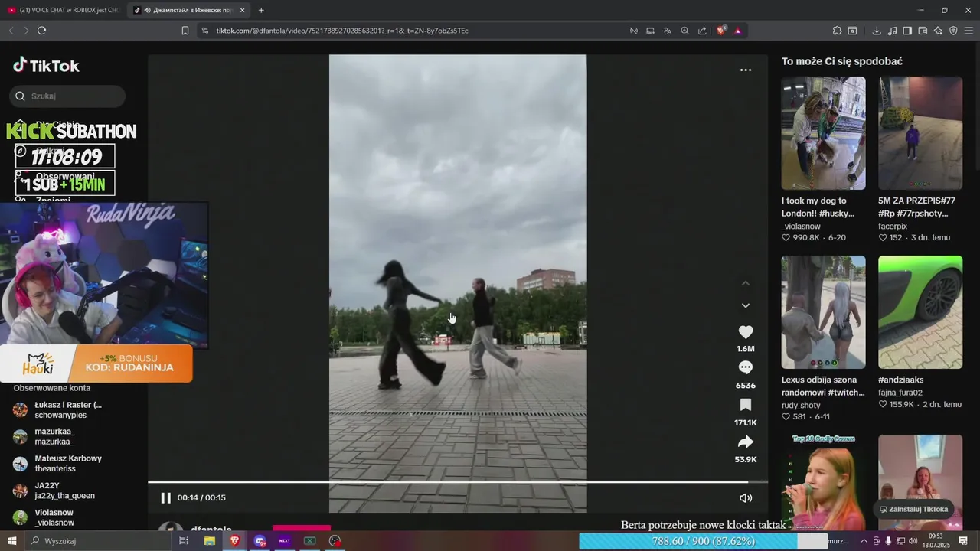Open Brave Rewards triangle icon
Viewport: 980px width, 551px height.
737,31
